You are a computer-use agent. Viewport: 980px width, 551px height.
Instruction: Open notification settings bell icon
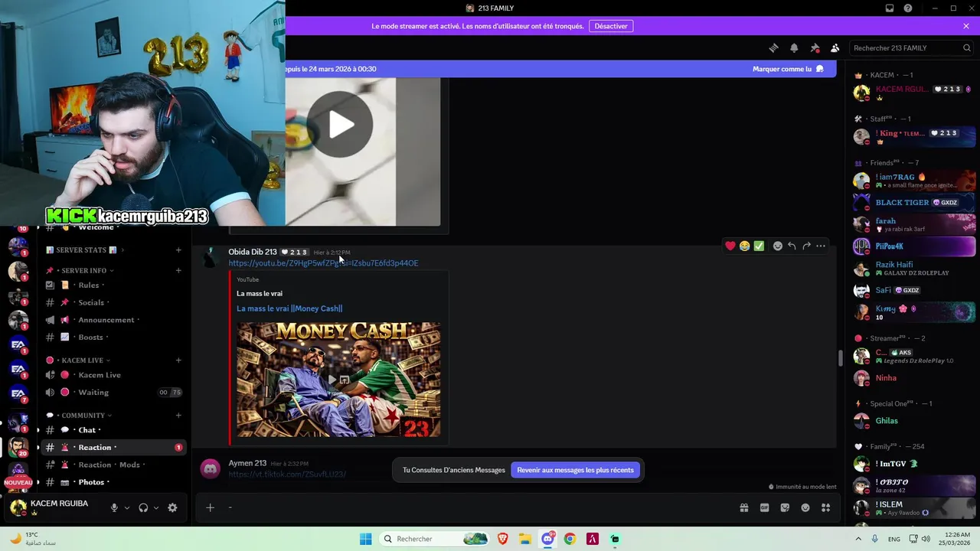pos(794,47)
